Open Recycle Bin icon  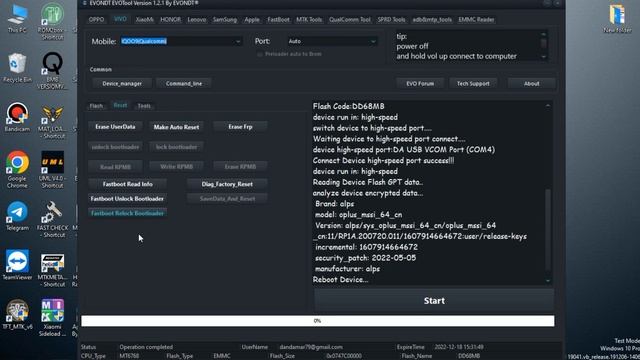(17, 68)
